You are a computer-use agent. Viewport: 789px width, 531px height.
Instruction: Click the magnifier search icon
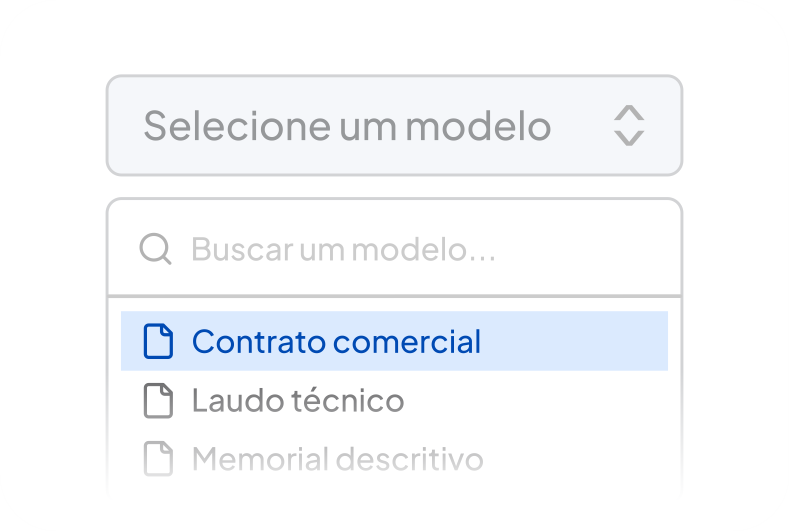click(155, 249)
